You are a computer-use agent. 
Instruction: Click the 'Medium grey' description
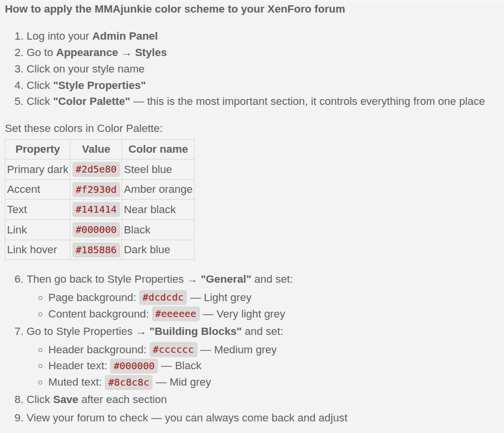pos(245,350)
